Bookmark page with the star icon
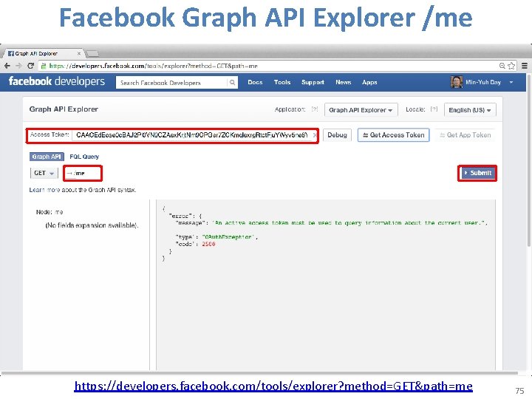Viewport: 532px width, 399px height. [511, 66]
